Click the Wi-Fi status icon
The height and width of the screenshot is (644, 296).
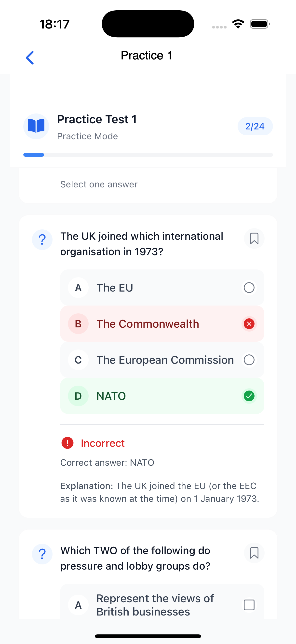click(238, 24)
